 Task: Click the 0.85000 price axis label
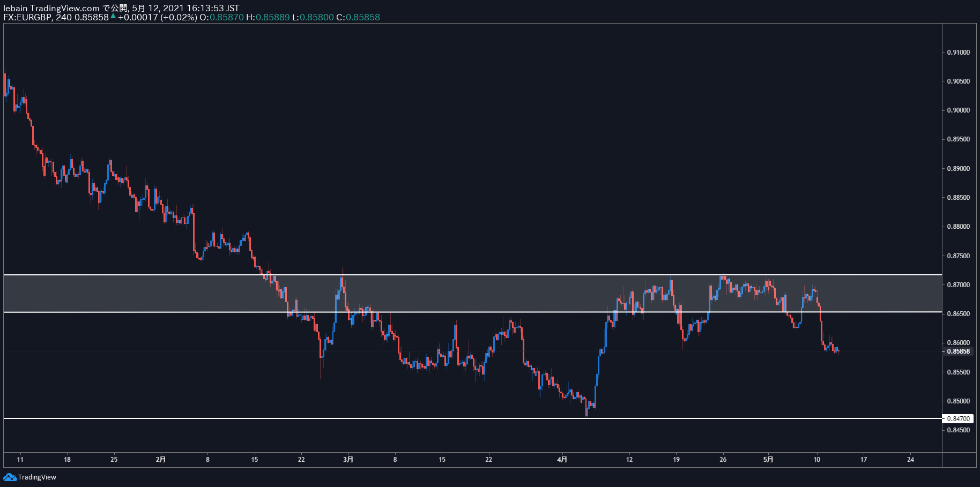[958, 401]
